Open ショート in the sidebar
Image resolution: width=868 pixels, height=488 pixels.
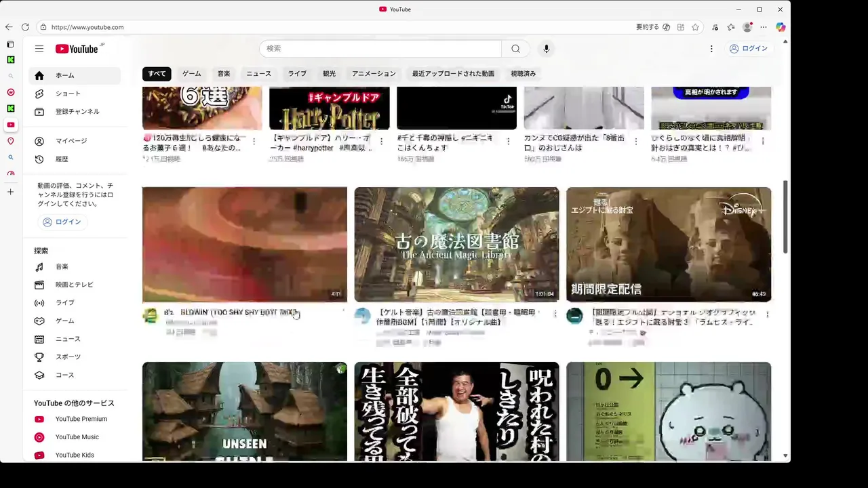point(75,94)
